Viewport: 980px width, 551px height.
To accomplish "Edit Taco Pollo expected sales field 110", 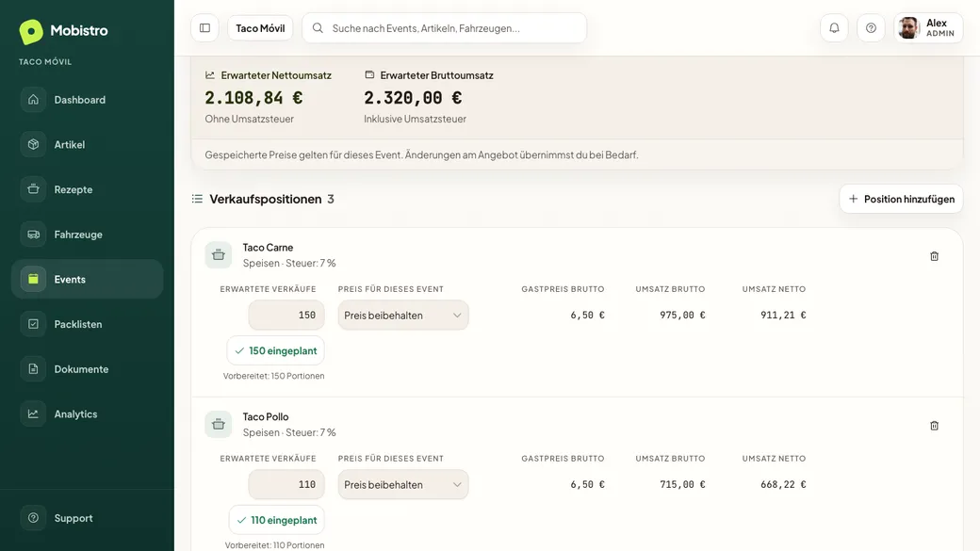I will pos(286,484).
